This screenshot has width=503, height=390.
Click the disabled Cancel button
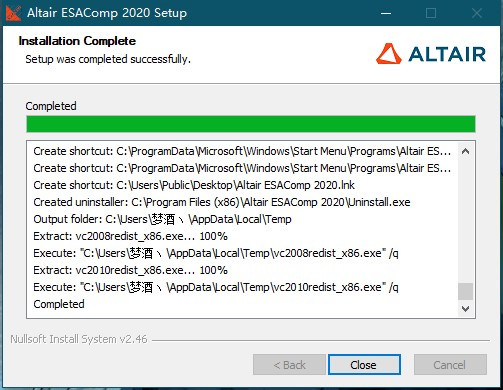(x=450, y=365)
